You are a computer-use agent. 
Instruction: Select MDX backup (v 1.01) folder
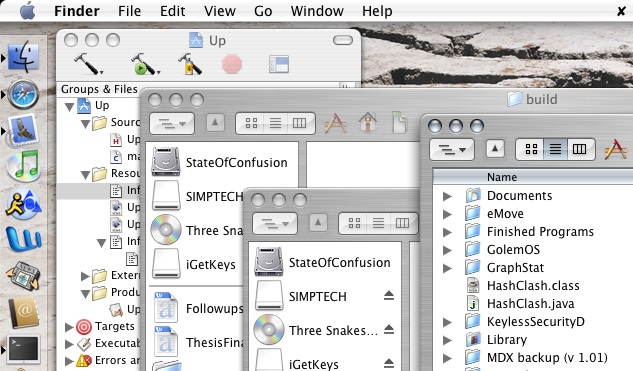pos(547,358)
